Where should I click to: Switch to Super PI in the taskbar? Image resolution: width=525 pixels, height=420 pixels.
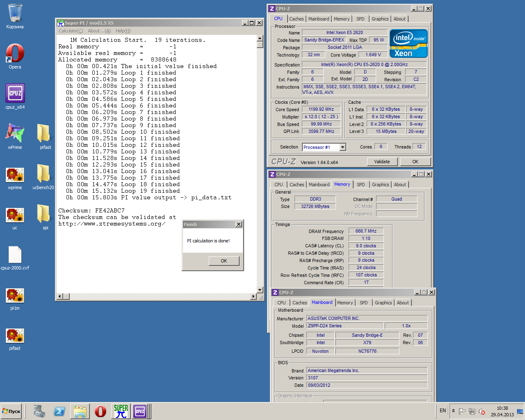point(121,411)
